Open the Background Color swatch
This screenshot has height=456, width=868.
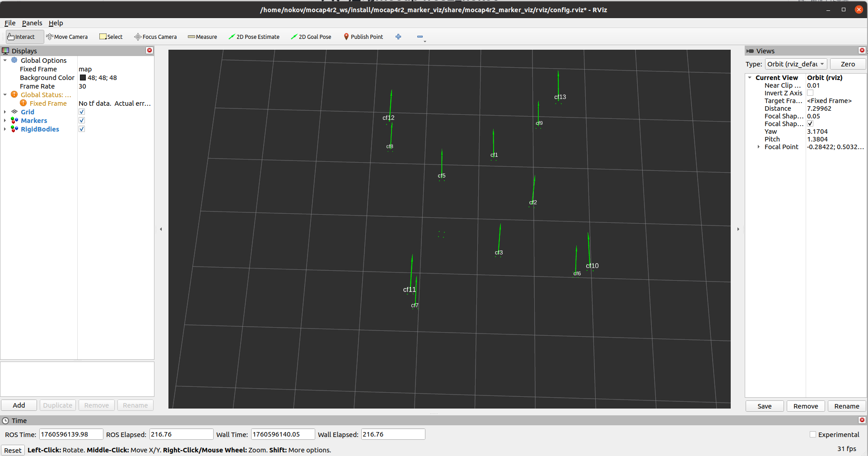click(x=83, y=77)
